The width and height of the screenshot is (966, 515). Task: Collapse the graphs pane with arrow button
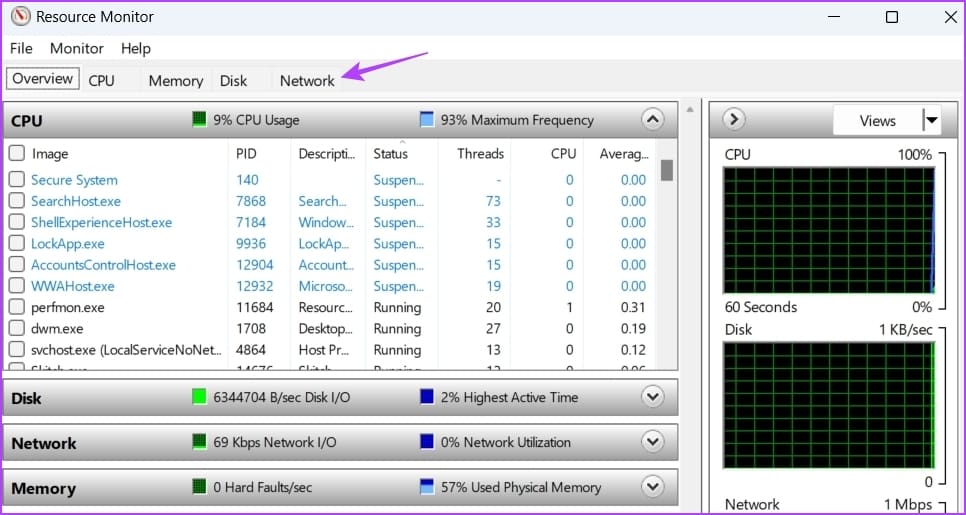[x=733, y=119]
